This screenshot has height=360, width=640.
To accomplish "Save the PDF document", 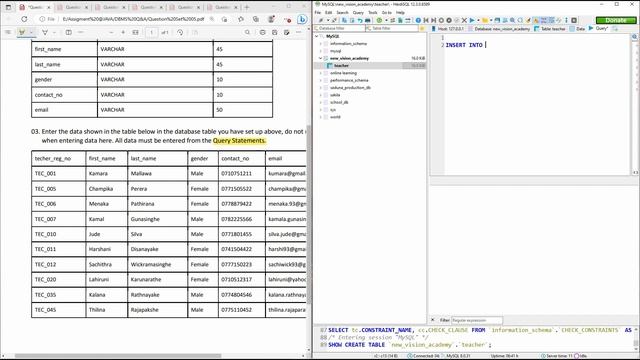I will [275, 32].
